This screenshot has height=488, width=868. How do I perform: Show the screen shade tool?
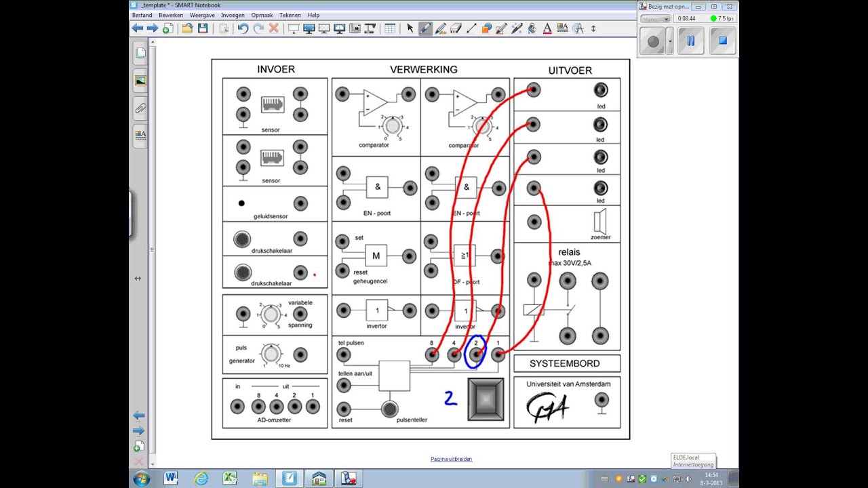tap(294, 28)
